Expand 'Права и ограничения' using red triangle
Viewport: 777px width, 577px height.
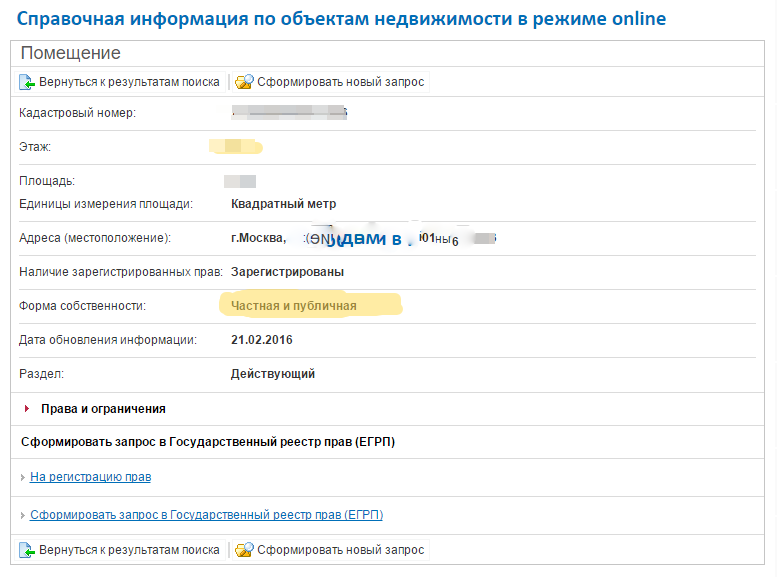tap(26, 409)
